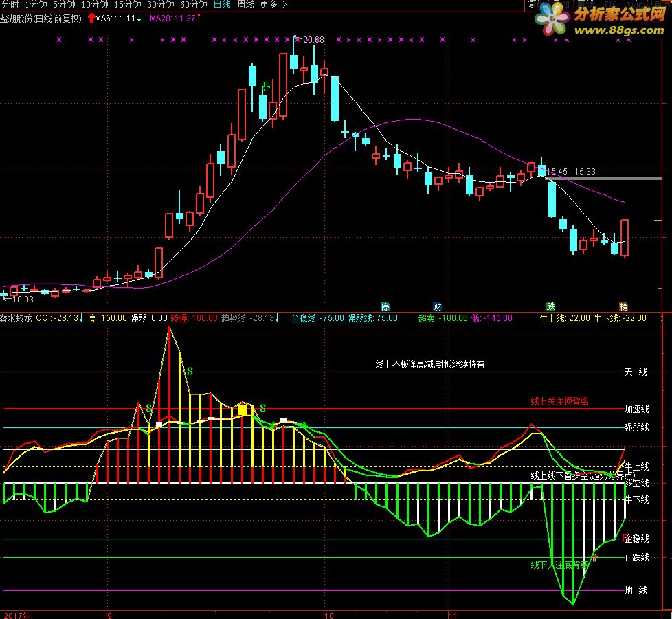
Task: Click the CCI: -28.13 value
Action: pyautogui.click(x=58, y=318)
